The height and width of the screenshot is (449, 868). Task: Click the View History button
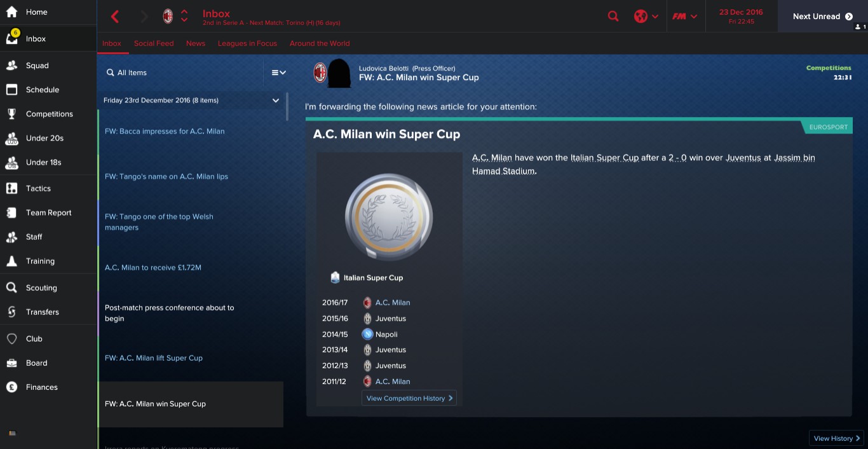click(836, 438)
